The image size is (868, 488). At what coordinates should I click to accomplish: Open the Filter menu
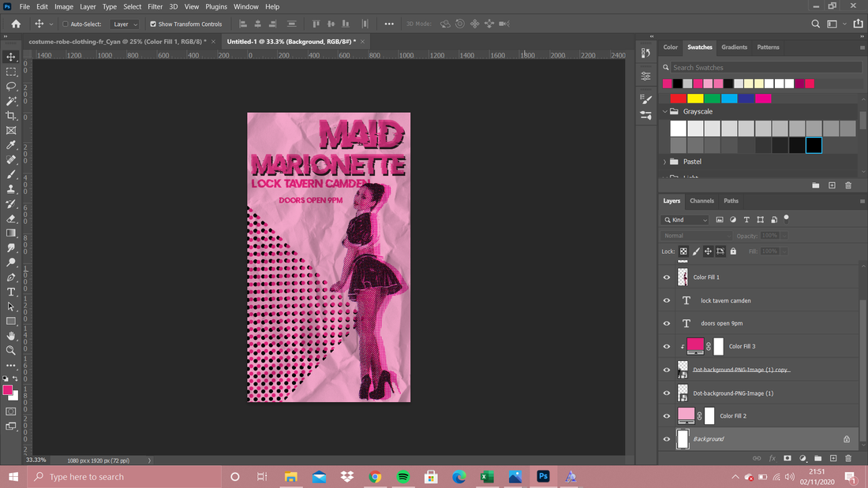point(155,6)
